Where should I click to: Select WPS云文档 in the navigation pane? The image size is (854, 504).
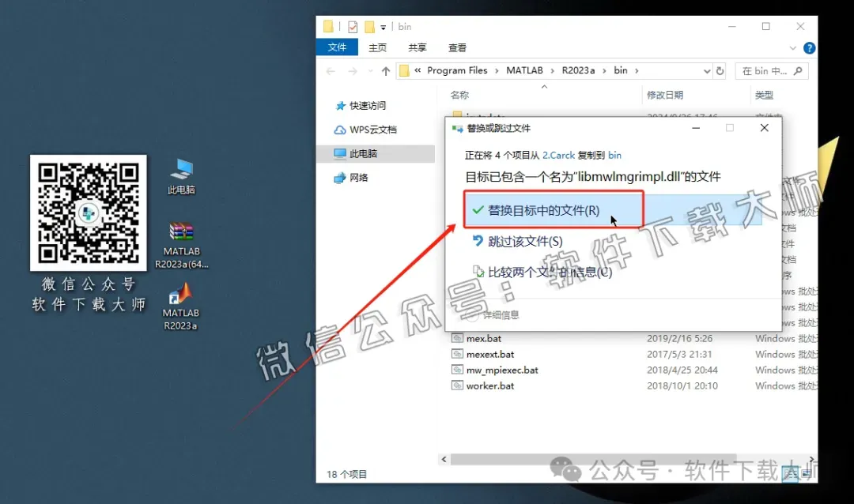coord(365,130)
